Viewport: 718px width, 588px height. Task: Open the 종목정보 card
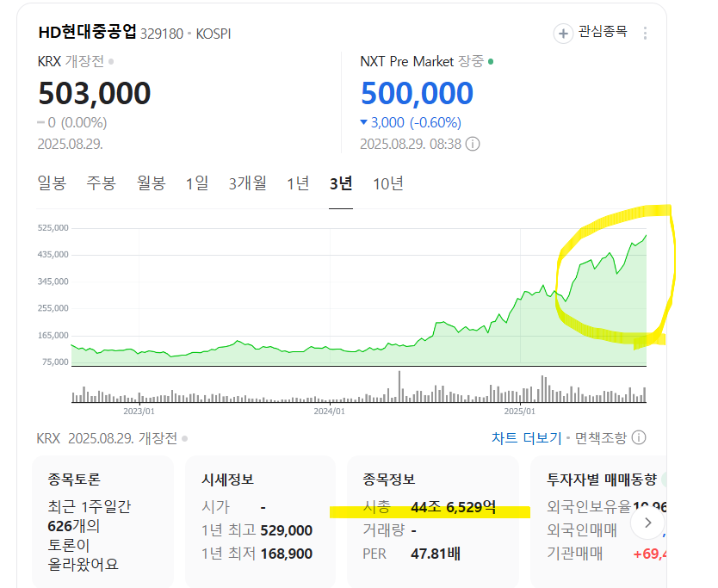(433, 521)
